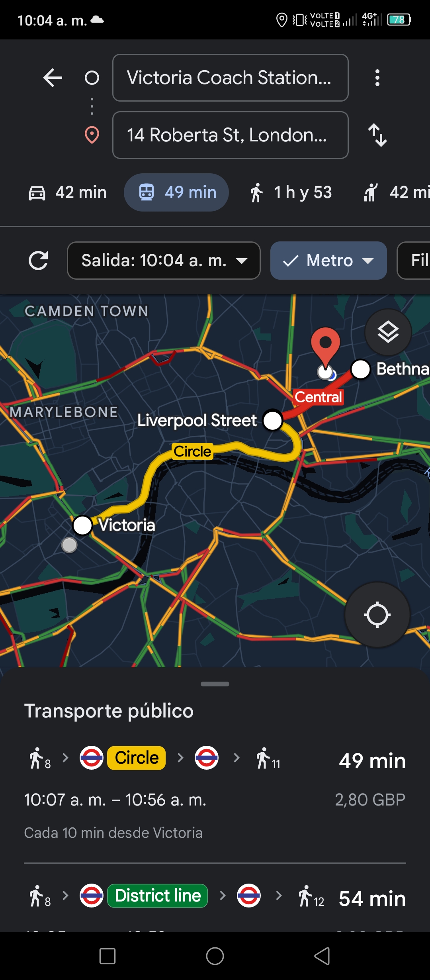Viewport: 430px width, 980px height.
Task: Switch to walking tab 1 h y 53
Action: (291, 192)
